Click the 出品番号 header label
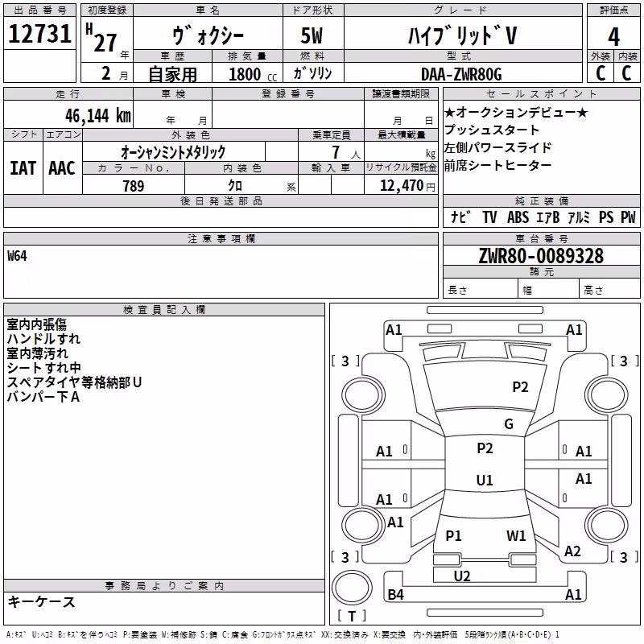Viewport: 644px width, 644px height. [x=39, y=10]
